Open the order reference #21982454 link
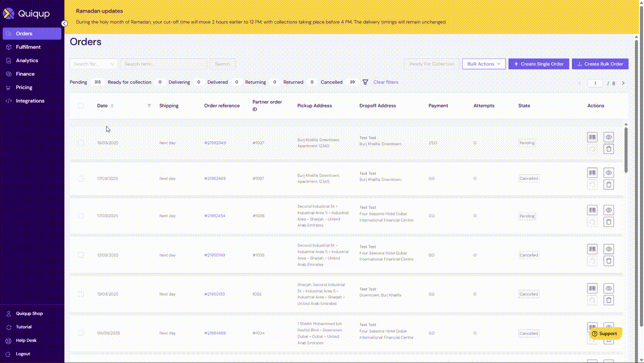The height and width of the screenshot is (363, 644). 215,216
